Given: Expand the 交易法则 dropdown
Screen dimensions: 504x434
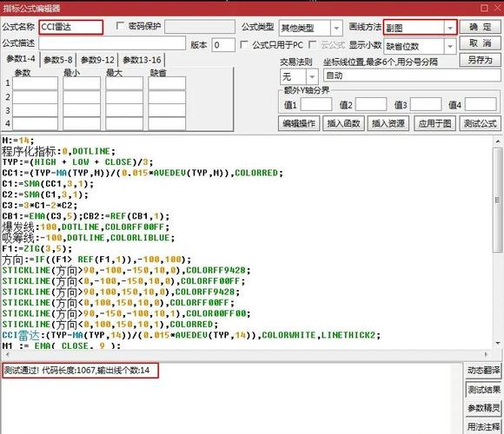Looking at the screenshot, I should pos(312,77).
